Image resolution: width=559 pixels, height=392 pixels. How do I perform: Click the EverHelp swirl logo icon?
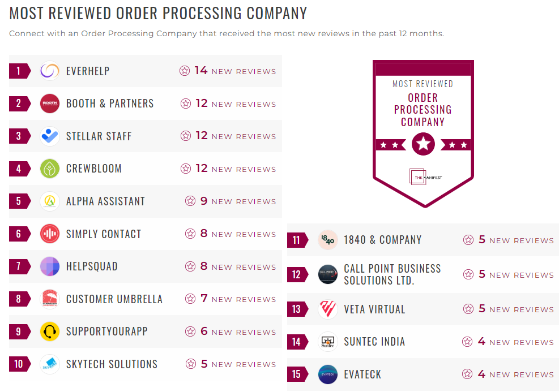pyautogui.click(x=50, y=71)
